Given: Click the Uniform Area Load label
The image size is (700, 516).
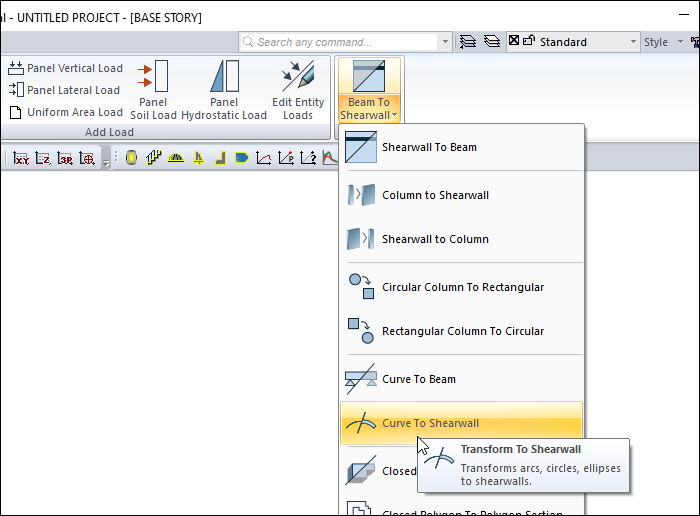Looking at the screenshot, I should (x=75, y=112).
